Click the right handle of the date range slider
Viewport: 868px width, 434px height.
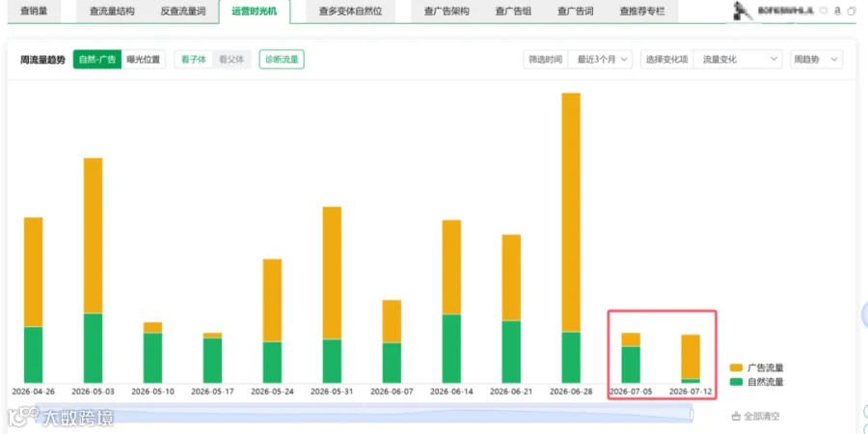[x=692, y=414]
